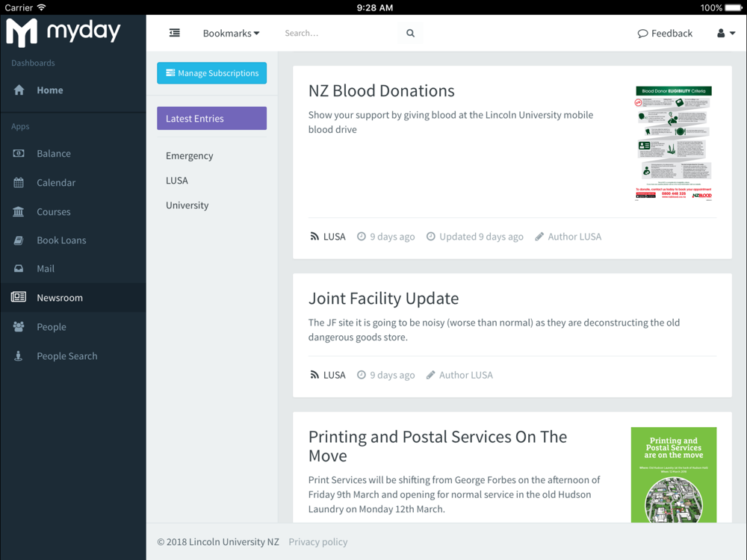Click the Balance money icon

[x=19, y=153]
